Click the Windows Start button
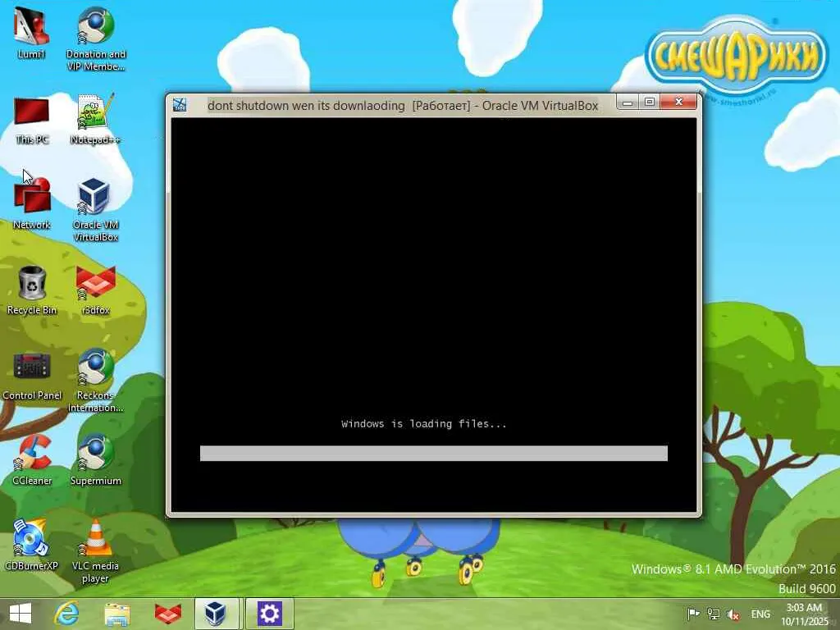 21,614
